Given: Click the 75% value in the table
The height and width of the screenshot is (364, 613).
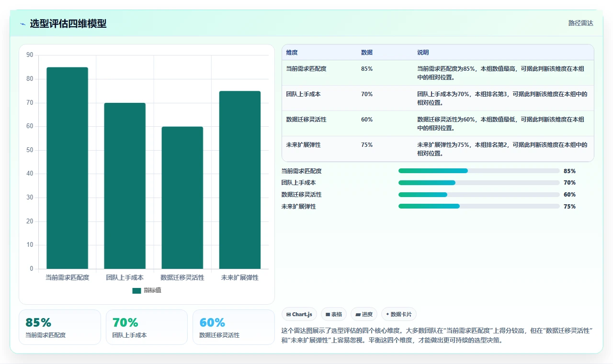Looking at the screenshot, I should (367, 145).
